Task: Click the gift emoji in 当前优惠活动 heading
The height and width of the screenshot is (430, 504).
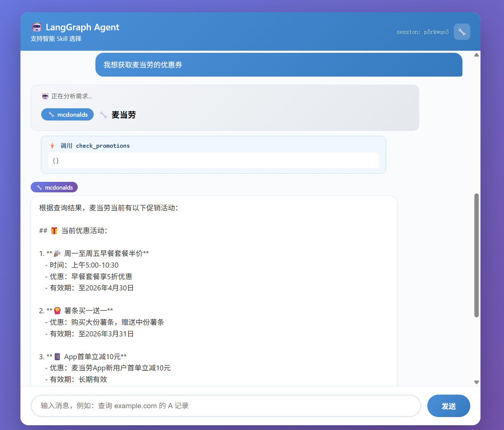Action: [x=54, y=231]
